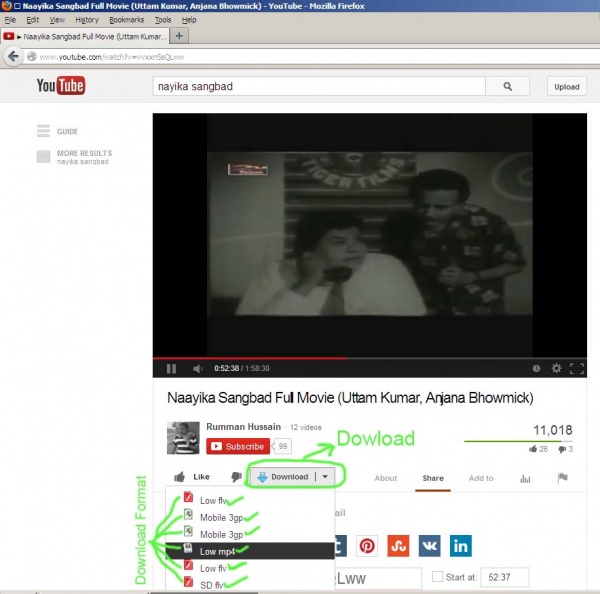The height and width of the screenshot is (594, 600).
Task: Choose SD flv download format
Action: 250,584
